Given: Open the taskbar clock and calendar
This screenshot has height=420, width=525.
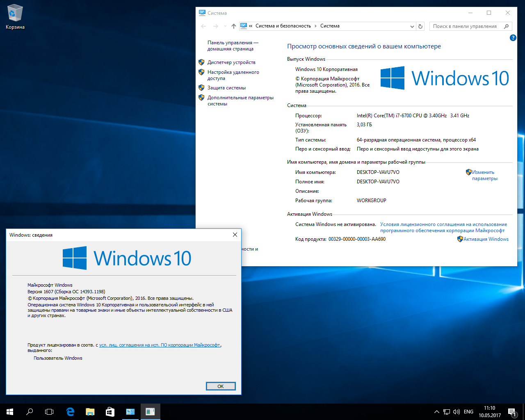Looking at the screenshot, I should point(490,412).
